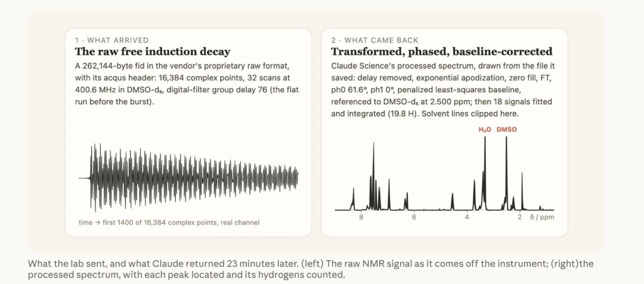
Task: Click the '1 · WHAT ARRIVED' section label
Action: pyautogui.click(x=112, y=40)
